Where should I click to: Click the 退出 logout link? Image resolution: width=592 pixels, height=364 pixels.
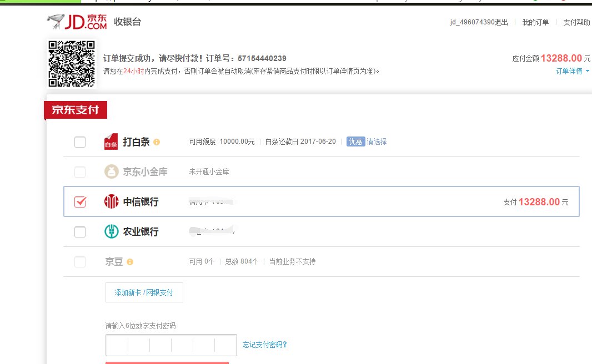(x=501, y=22)
